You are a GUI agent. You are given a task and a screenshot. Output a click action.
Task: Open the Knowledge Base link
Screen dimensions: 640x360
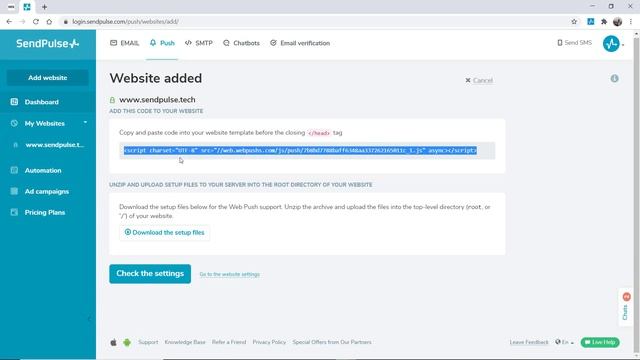185,342
